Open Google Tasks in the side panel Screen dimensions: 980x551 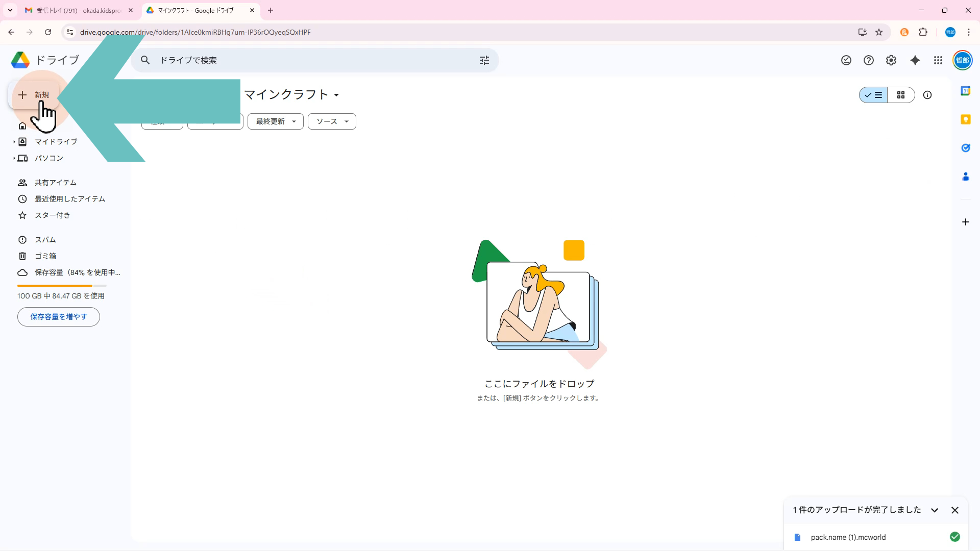point(965,148)
